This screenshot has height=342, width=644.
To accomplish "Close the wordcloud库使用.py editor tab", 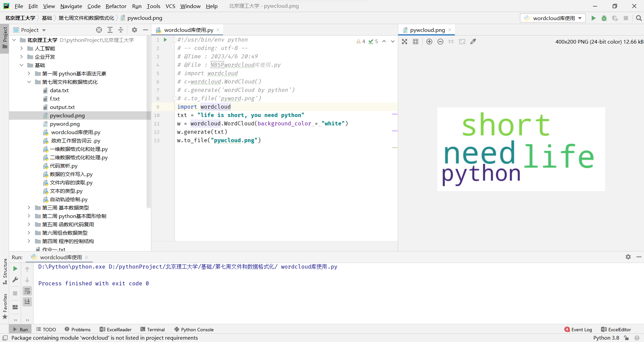I will click(x=218, y=30).
